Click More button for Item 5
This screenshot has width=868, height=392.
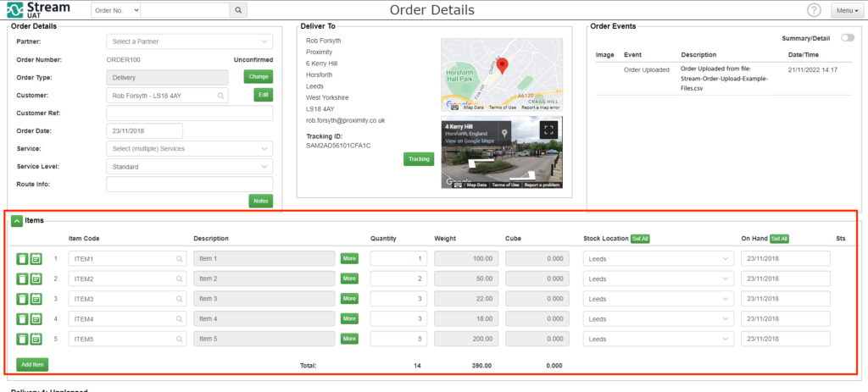[349, 339]
